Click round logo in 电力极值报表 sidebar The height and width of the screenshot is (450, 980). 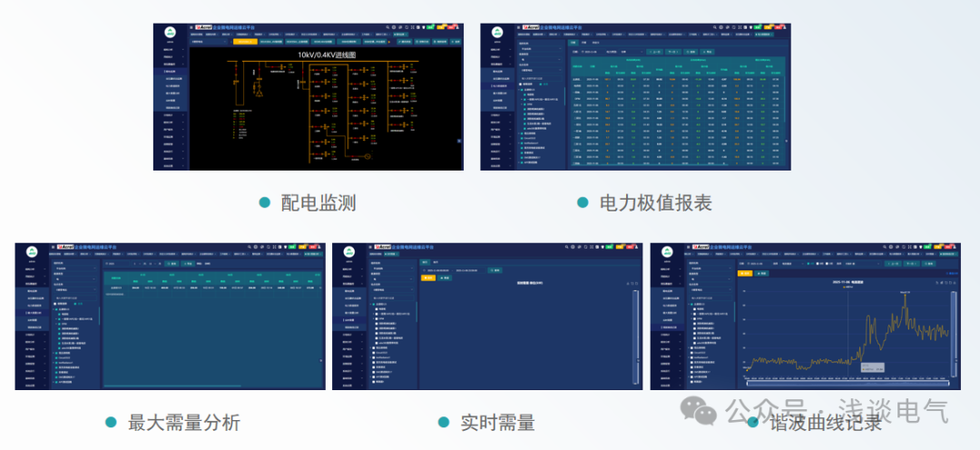pyautogui.click(x=497, y=33)
